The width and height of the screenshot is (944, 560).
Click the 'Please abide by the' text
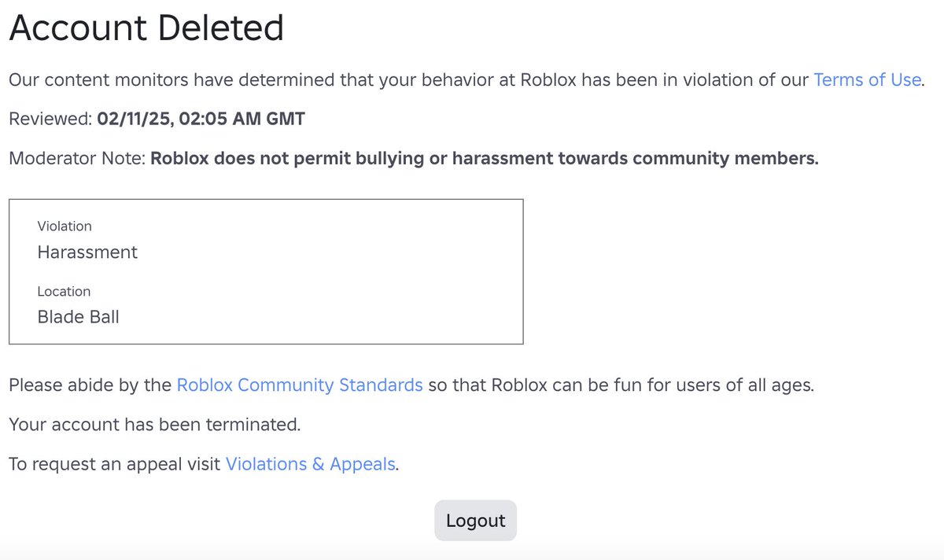coord(90,385)
